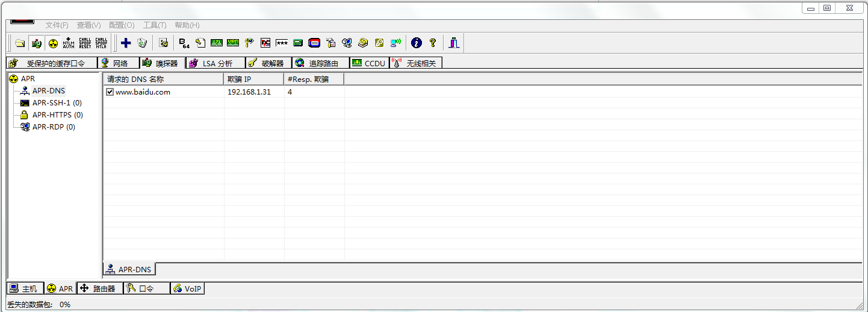Click the 192.168.1.31 IP cell
The height and width of the screenshot is (312, 868).
click(249, 92)
